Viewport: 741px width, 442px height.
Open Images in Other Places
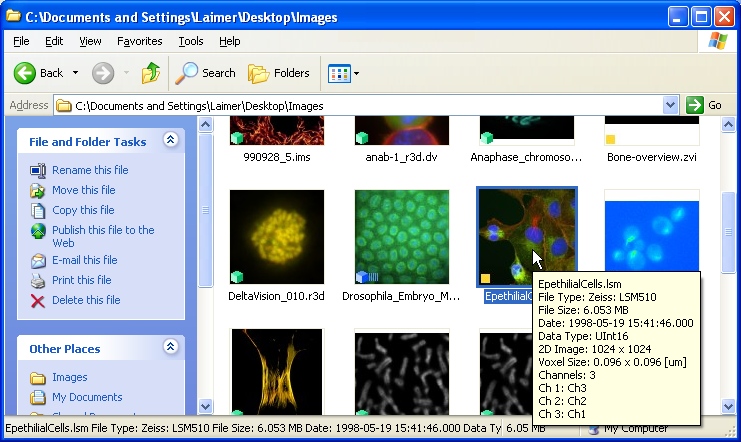coord(69,377)
